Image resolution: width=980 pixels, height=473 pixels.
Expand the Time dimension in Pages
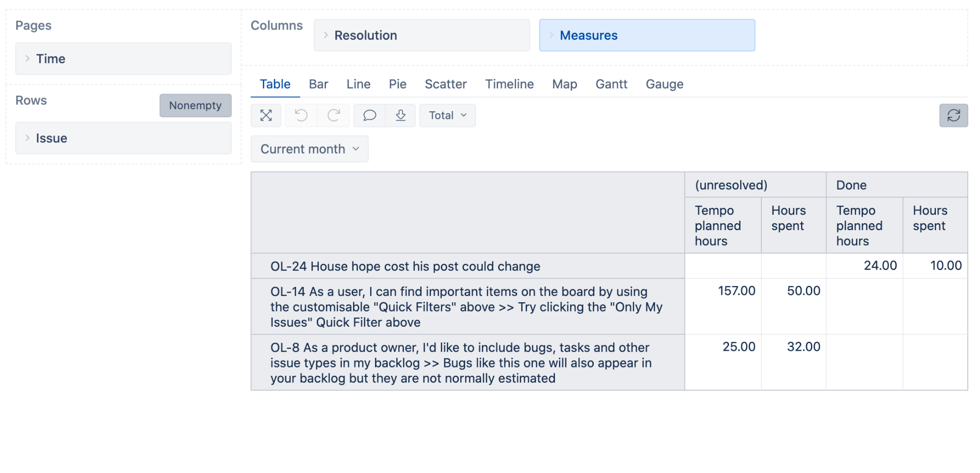[27, 58]
